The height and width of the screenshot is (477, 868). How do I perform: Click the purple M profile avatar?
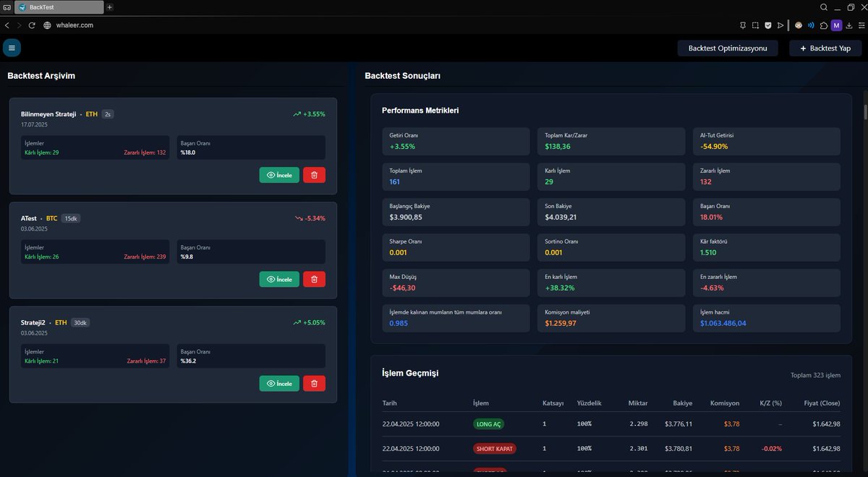(x=836, y=25)
